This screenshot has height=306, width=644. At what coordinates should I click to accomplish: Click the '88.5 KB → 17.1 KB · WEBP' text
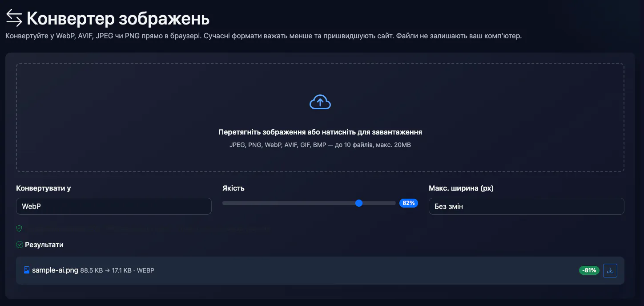117,270
